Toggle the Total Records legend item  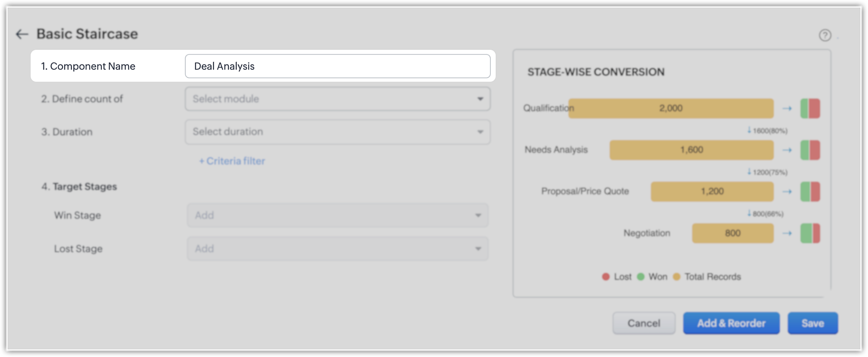click(707, 277)
